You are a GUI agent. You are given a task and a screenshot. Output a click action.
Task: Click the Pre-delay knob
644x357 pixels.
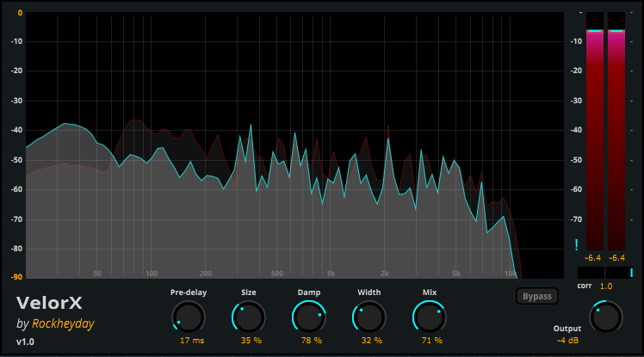[x=188, y=317]
